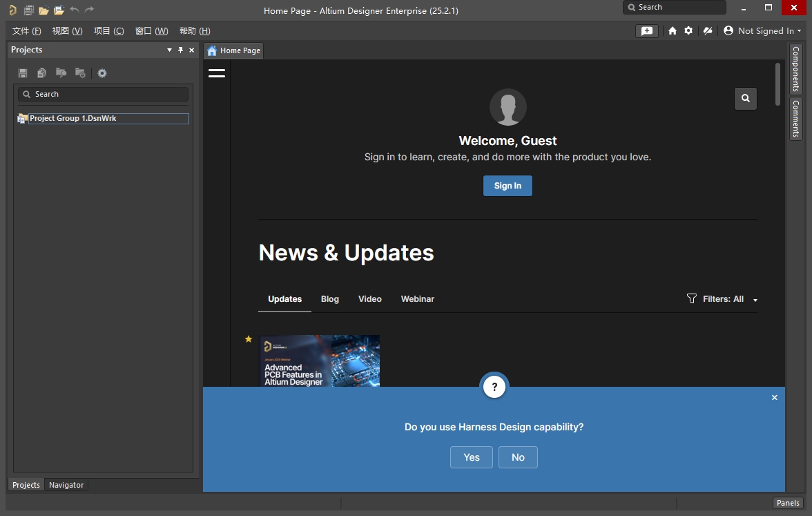Screen dimensions: 812x516
Task: Click the Projects panel search field
Action: click(x=104, y=94)
